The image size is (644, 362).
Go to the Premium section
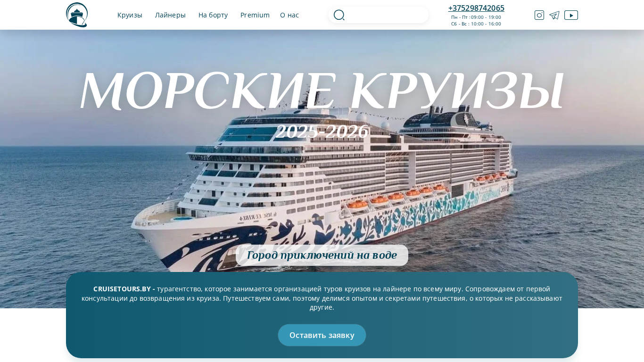(x=255, y=15)
